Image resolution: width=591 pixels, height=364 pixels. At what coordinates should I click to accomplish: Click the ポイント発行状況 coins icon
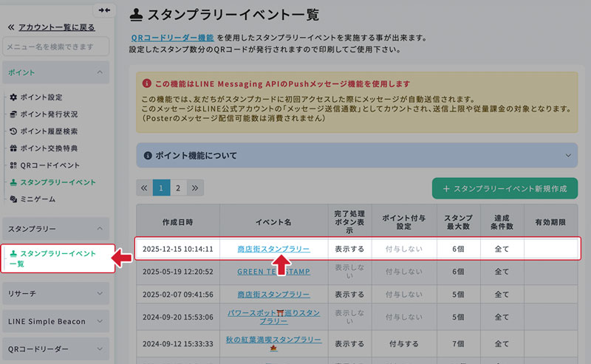[x=13, y=114]
